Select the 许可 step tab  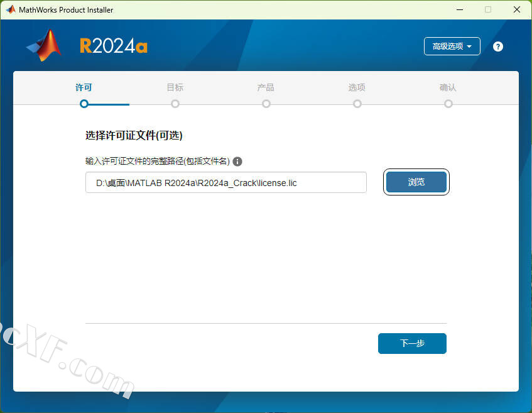84,87
